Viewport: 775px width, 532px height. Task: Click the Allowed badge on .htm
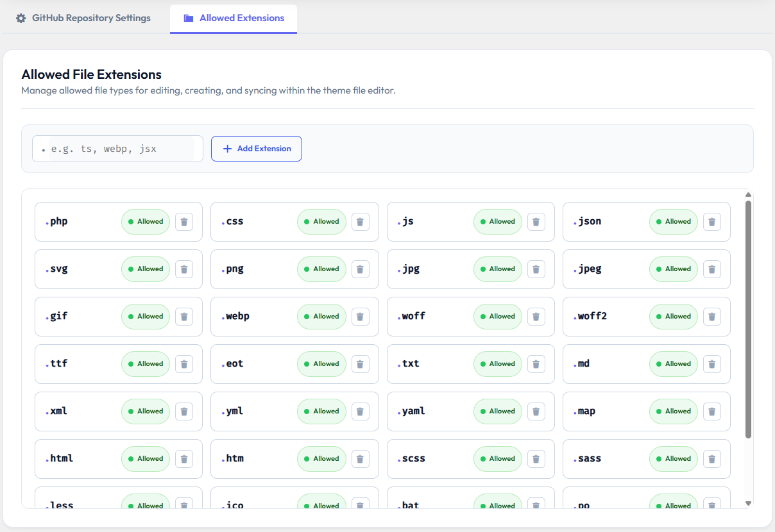click(321, 459)
